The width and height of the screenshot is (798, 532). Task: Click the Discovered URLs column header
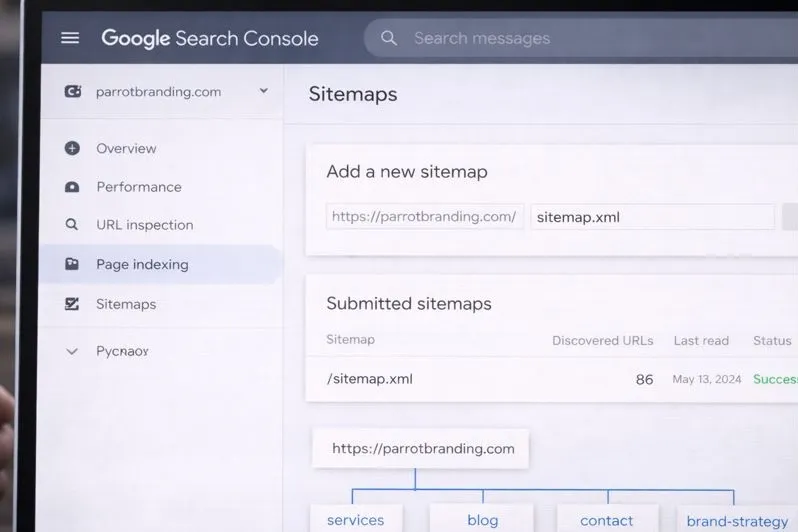click(x=603, y=341)
